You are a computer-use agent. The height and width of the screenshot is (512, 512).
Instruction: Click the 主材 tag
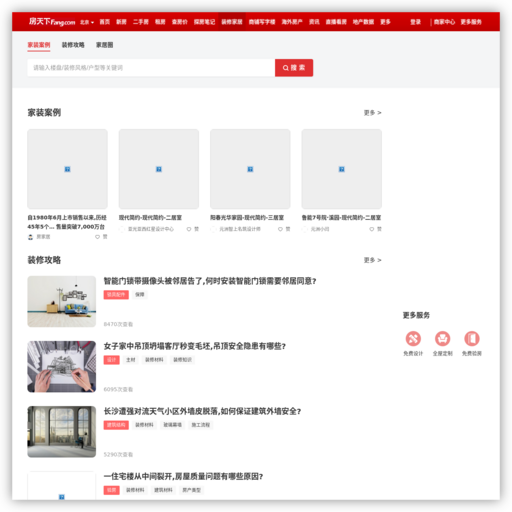pyautogui.click(x=131, y=360)
